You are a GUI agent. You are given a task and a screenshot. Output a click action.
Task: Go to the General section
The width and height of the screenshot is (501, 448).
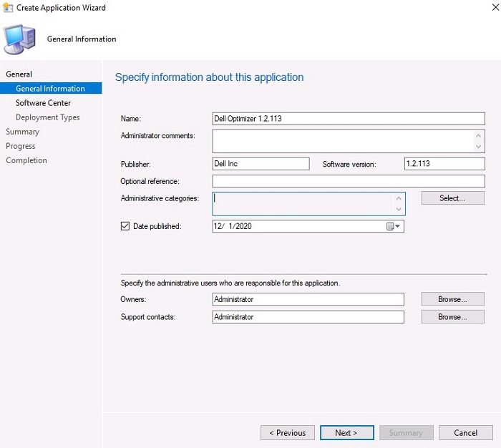pos(19,74)
